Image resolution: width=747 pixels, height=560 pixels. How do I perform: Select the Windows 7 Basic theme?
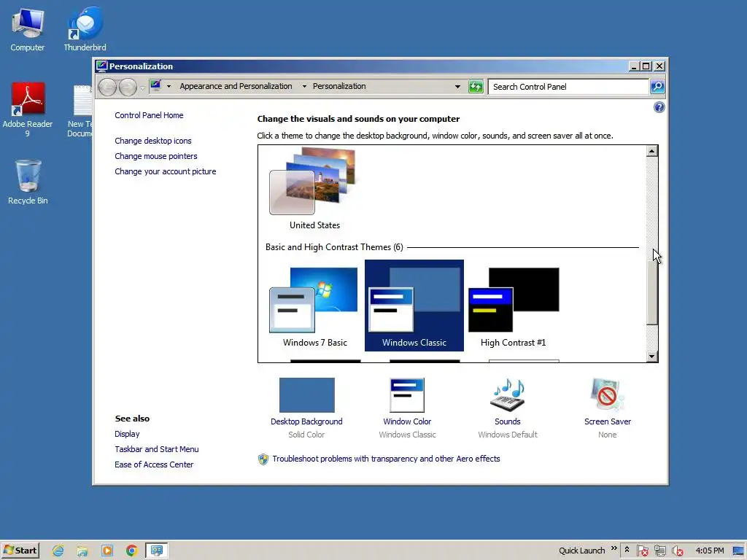pos(314,306)
